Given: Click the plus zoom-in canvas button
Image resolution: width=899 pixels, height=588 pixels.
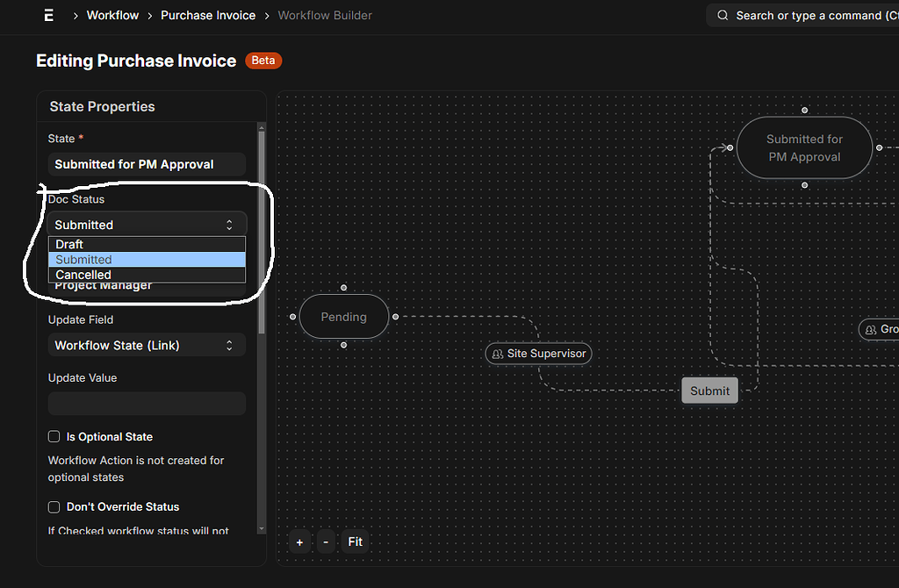Looking at the screenshot, I should click(299, 541).
